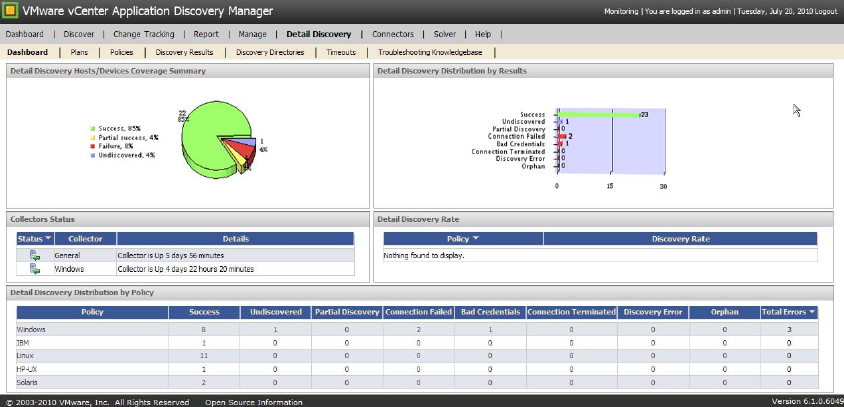Screen dimensions: 844x407
Task: Click 'Collector is Up 5 days 56 minutes'
Action: tap(171, 255)
